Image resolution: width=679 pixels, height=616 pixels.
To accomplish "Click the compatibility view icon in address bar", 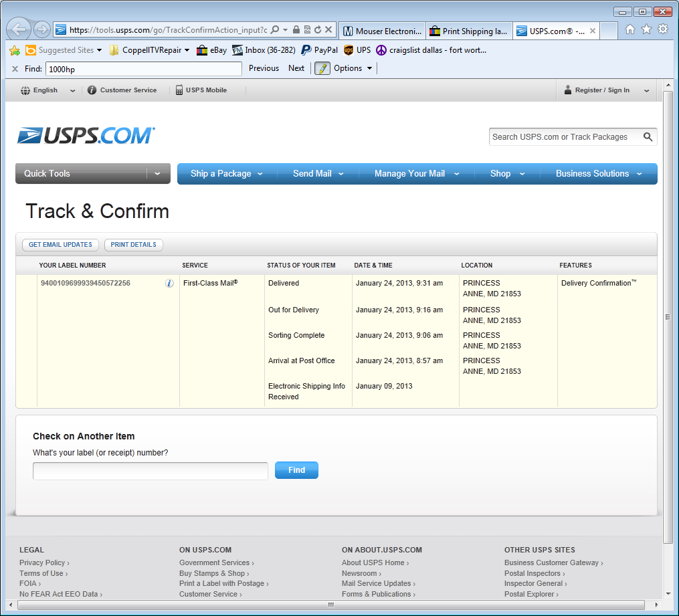I will (x=307, y=30).
